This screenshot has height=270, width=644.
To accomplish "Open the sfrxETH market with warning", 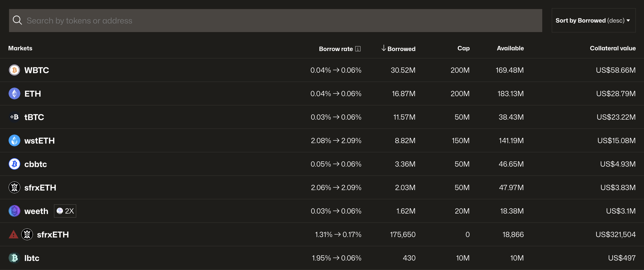I will (53, 235).
